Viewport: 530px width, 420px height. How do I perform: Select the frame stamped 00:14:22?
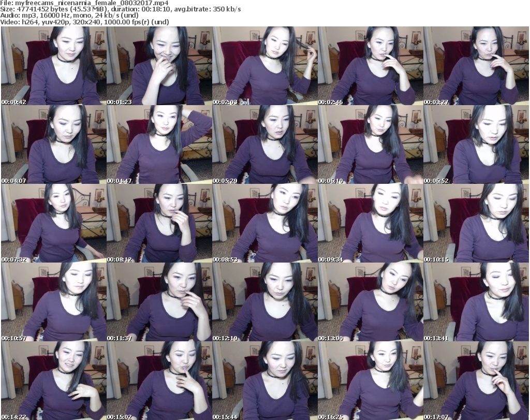click(x=54, y=381)
